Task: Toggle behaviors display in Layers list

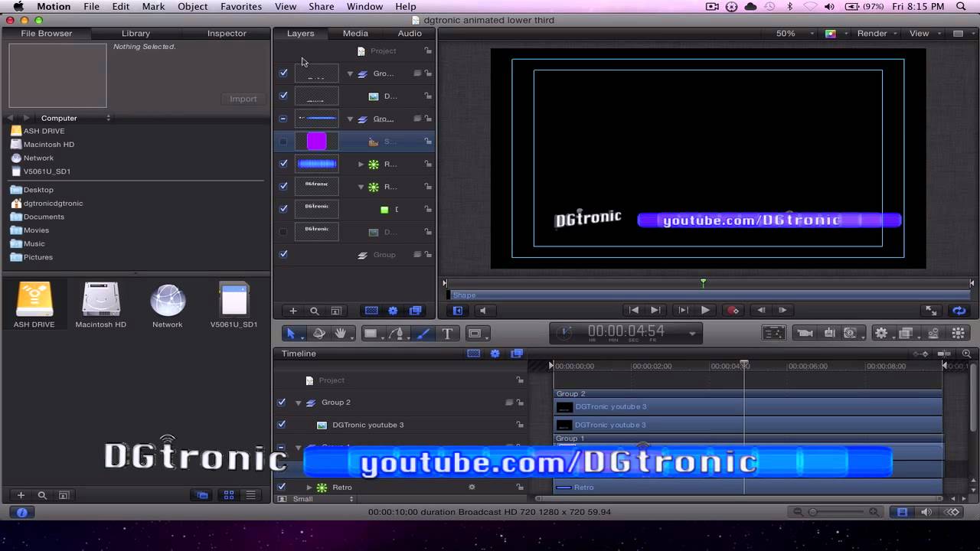Action: click(394, 311)
